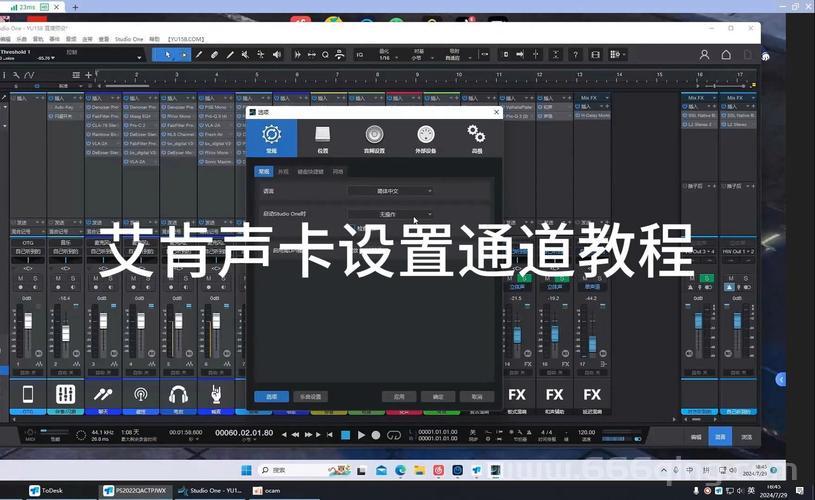Click the rock hand channel icon
Screen dimensions: 815x500
pyautogui.click(x=216, y=394)
